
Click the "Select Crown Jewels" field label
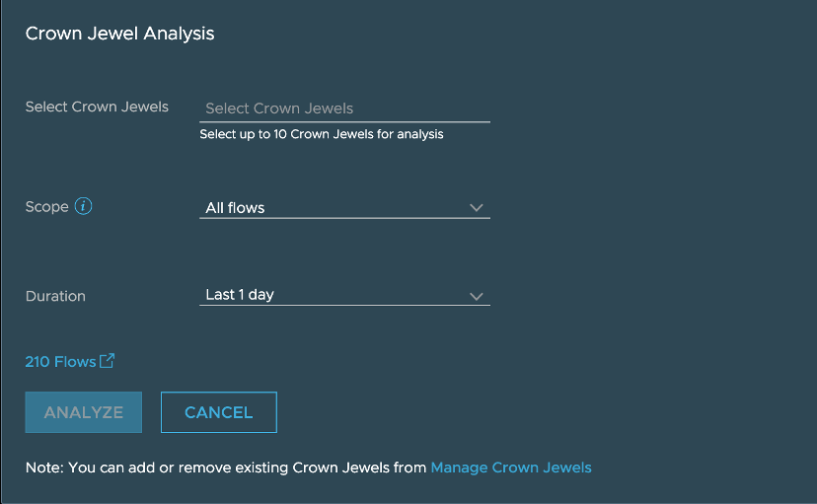97,107
